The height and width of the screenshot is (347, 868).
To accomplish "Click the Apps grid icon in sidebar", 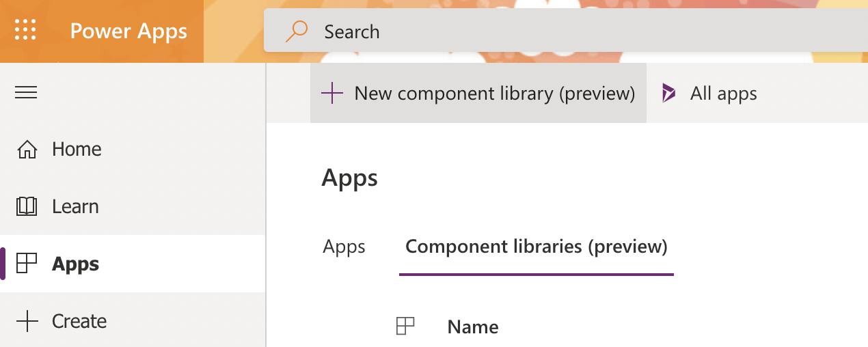I will [27, 264].
